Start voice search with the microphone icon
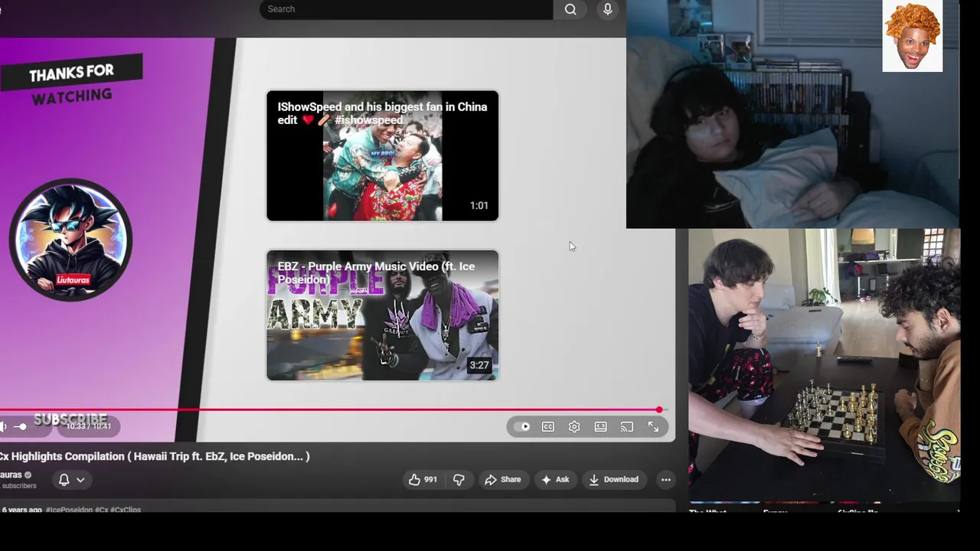980x551 pixels. pos(608,9)
